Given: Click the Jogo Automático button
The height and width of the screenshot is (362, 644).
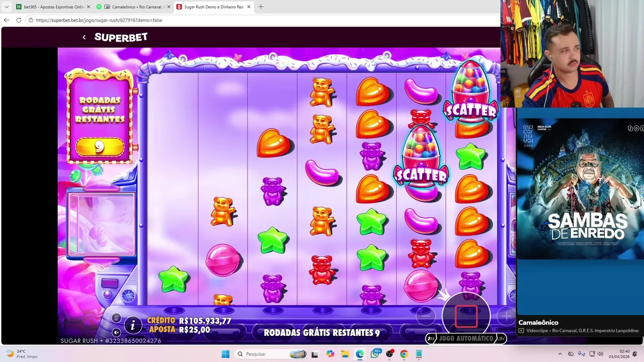Looking at the screenshot, I should tap(466, 338).
